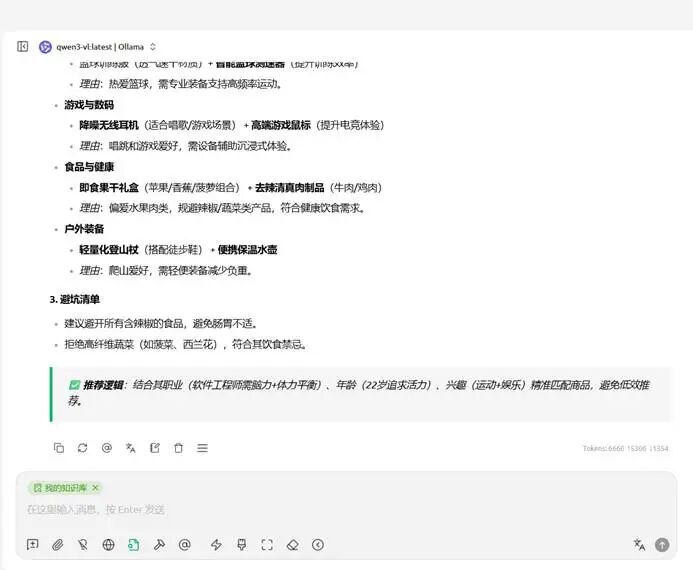
Task: Translate the reply via message action icon
Action: click(x=131, y=448)
